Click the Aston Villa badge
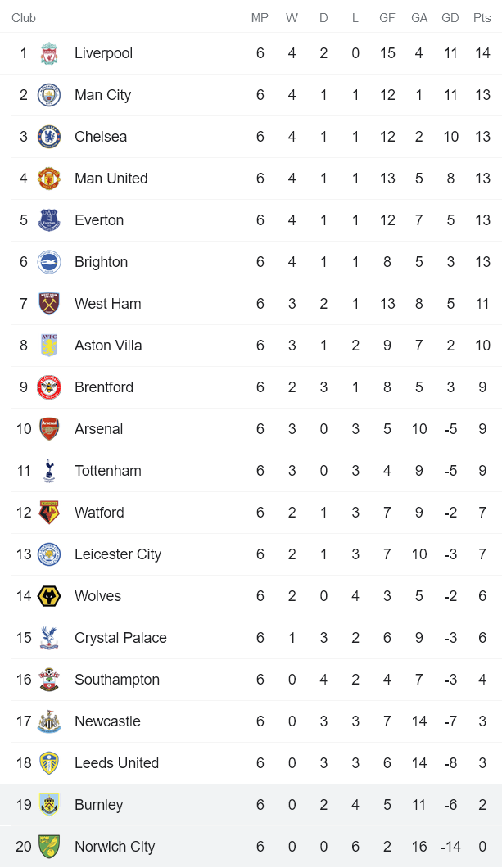The image size is (502, 868). 49,346
